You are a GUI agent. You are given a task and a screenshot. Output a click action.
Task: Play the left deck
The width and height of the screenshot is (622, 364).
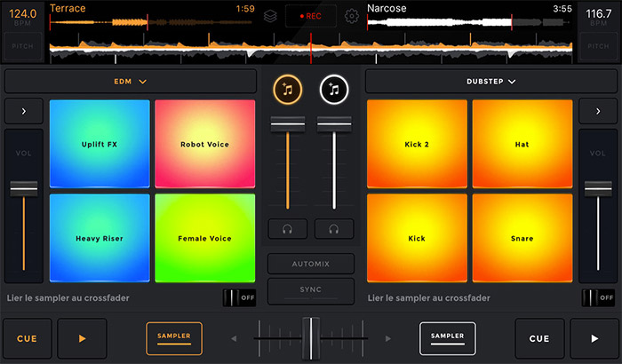[x=82, y=338]
